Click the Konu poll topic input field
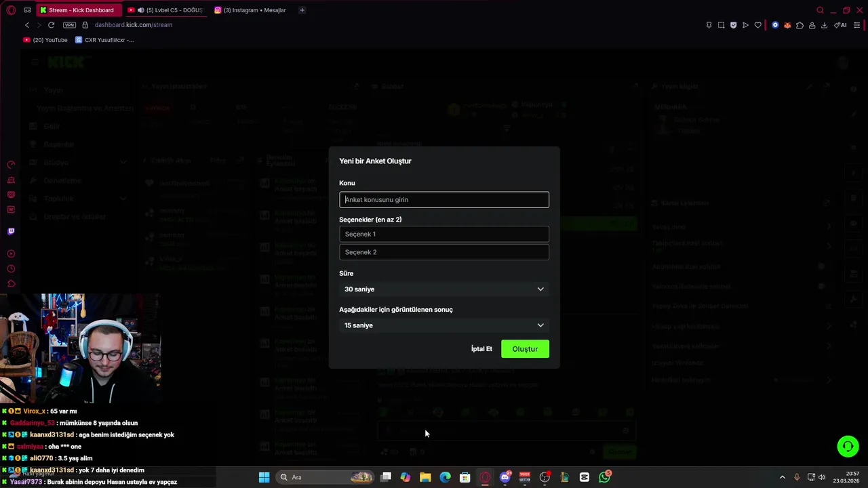 444,199
